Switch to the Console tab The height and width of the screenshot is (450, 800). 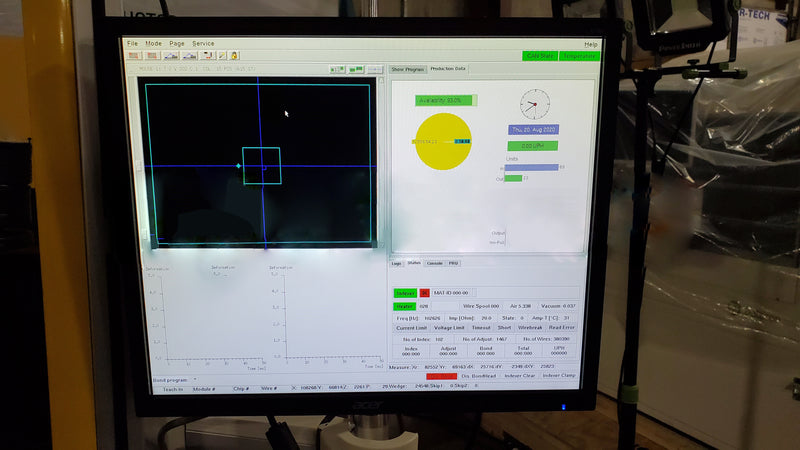tap(435, 264)
